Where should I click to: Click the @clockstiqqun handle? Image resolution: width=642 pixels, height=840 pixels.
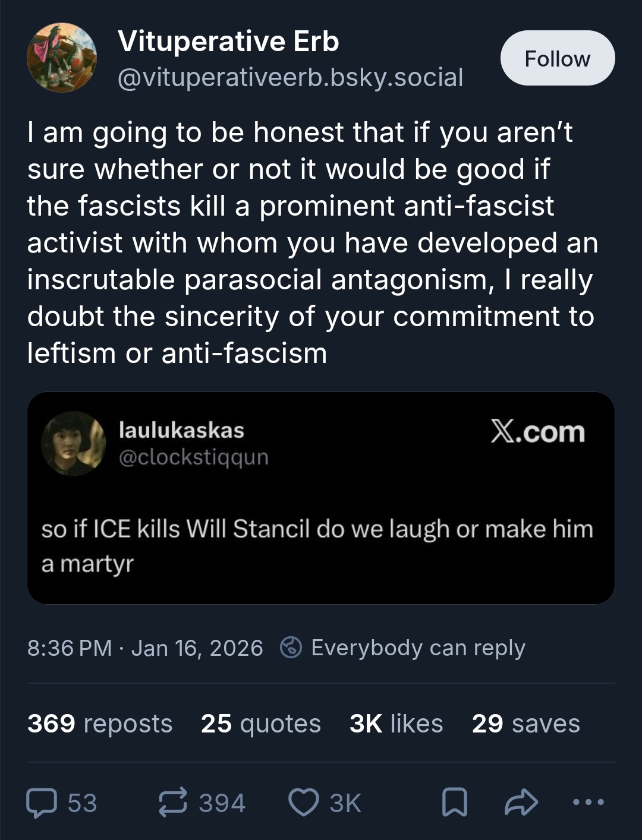194,457
